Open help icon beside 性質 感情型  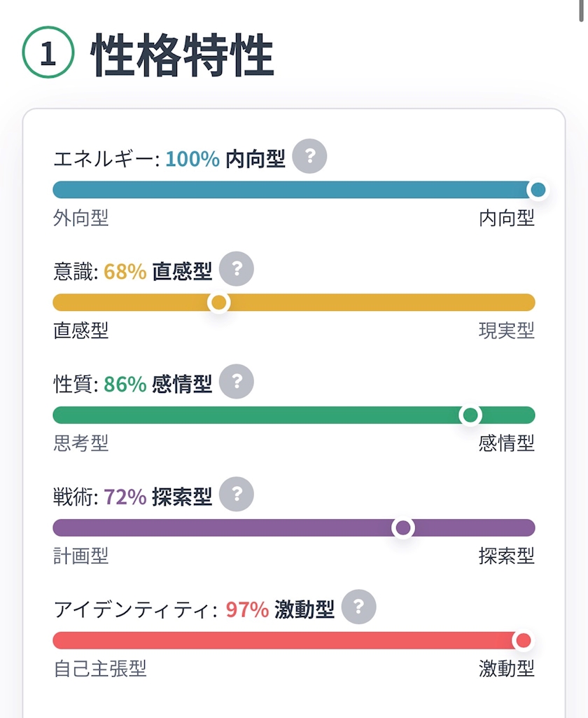236,382
